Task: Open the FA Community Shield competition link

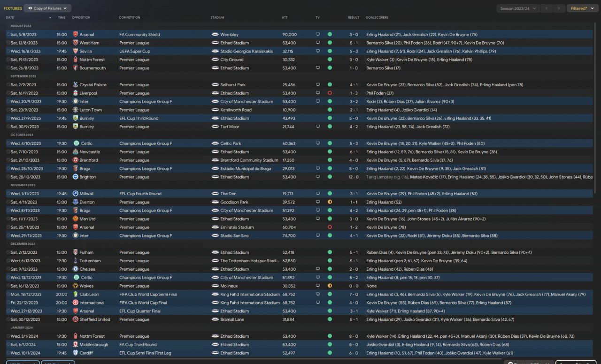Action: (140, 34)
